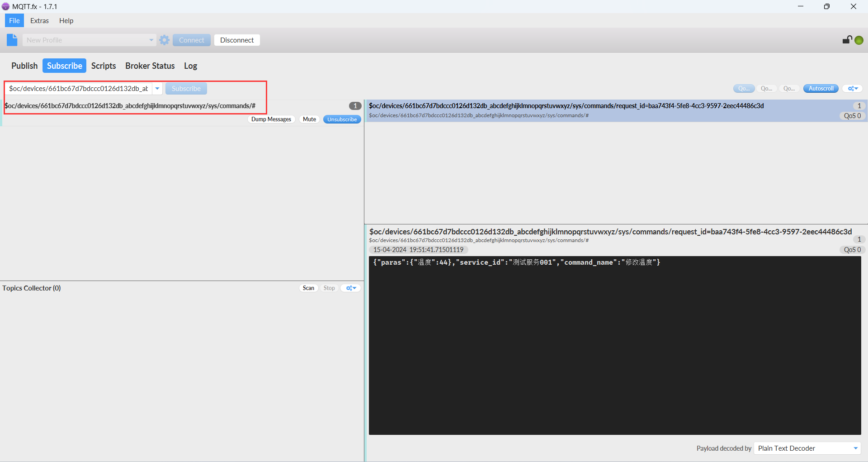Click the MQTT.fx app icon in title bar
The width and height of the screenshot is (868, 462).
pyautogui.click(x=5, y=6)
